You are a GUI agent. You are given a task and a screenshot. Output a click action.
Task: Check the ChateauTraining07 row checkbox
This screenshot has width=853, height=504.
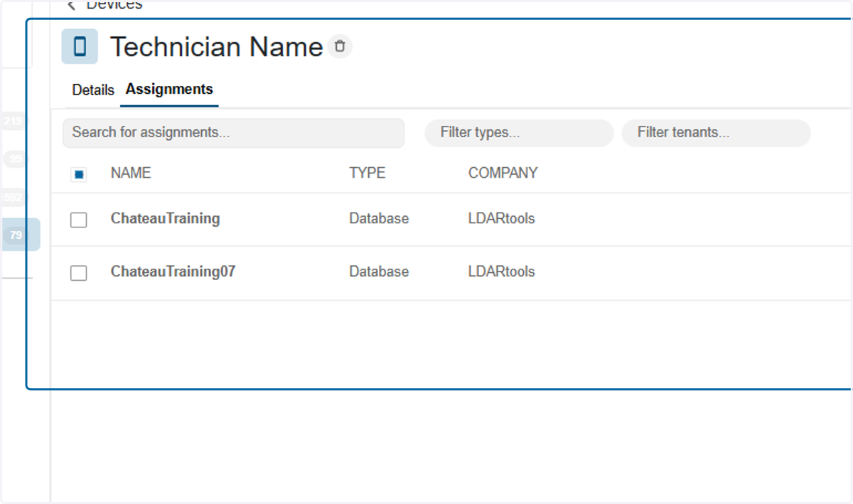pos(79,273)
